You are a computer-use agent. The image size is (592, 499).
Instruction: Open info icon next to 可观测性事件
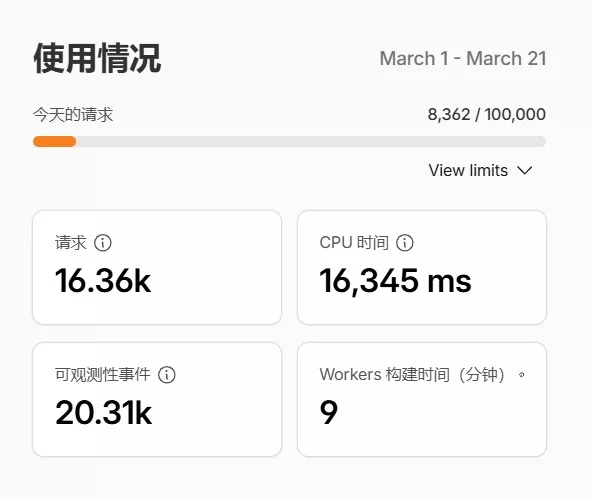[x=166, y=375]
